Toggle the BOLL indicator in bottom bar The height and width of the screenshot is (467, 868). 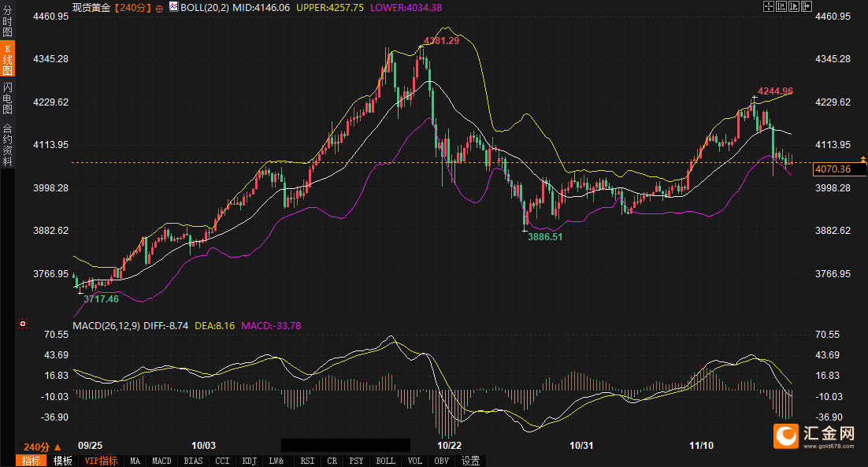coord(385,461)
